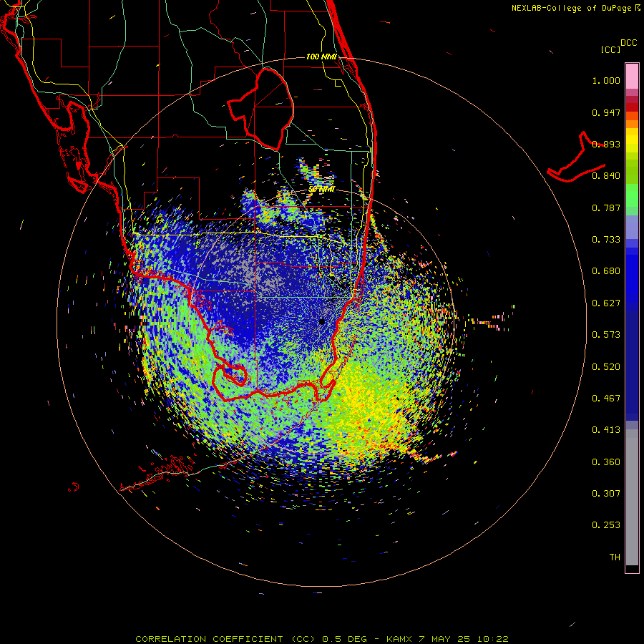Screen dimensions: 644x644
Task: Pick the pink swatch at the top of the color scale
Action: coord(632,77)
